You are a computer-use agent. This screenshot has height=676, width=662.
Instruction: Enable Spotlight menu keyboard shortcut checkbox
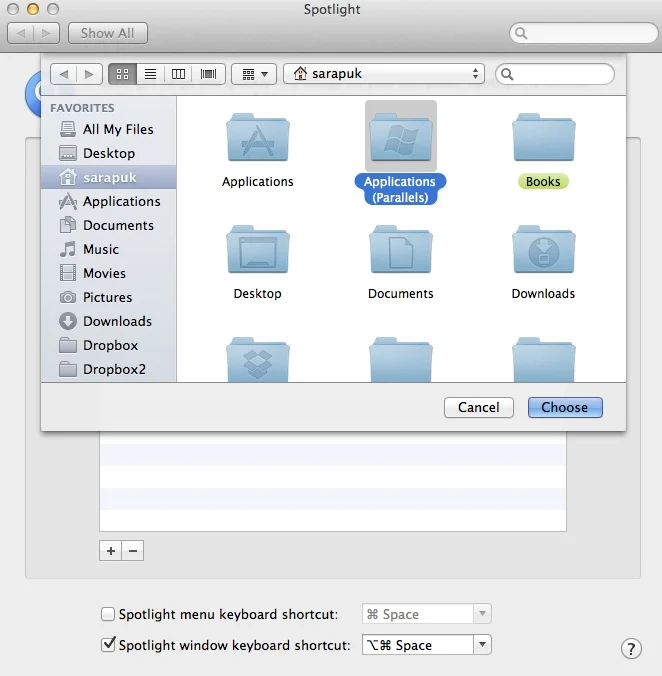click(x=108, y=613)
